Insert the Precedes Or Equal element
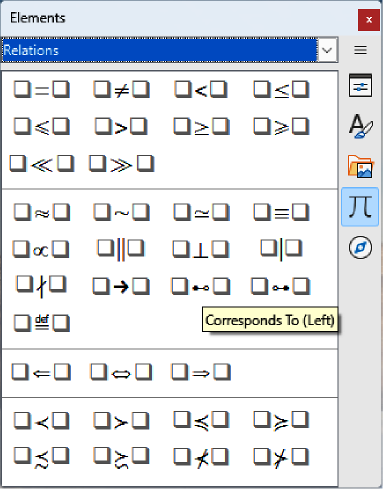Viewport: 383px width, 489px height. coord(201,421)
